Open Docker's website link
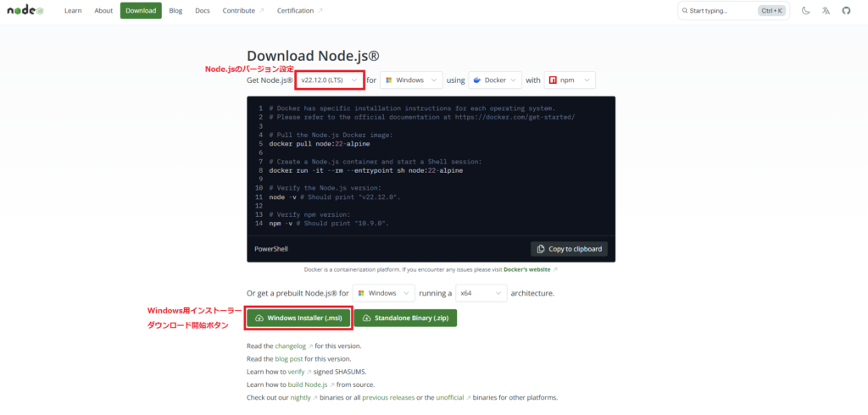Viewport: 868px width, 415px height. [531, 269]
